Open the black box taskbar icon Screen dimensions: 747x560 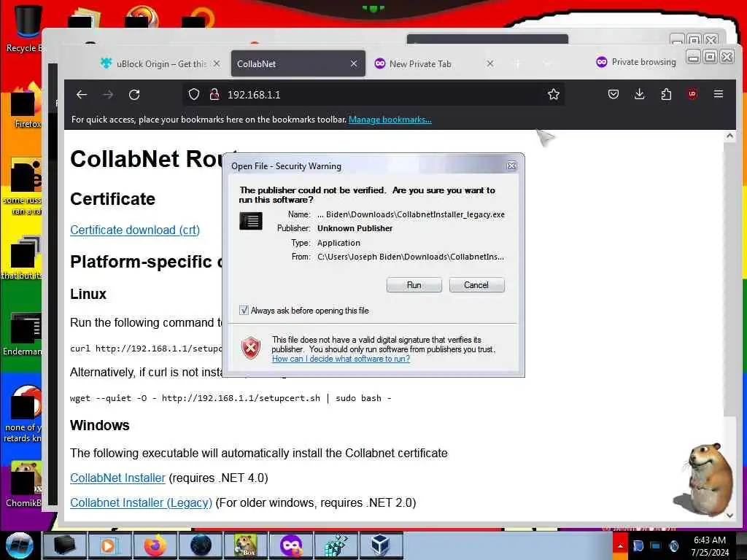pos(64,545)
